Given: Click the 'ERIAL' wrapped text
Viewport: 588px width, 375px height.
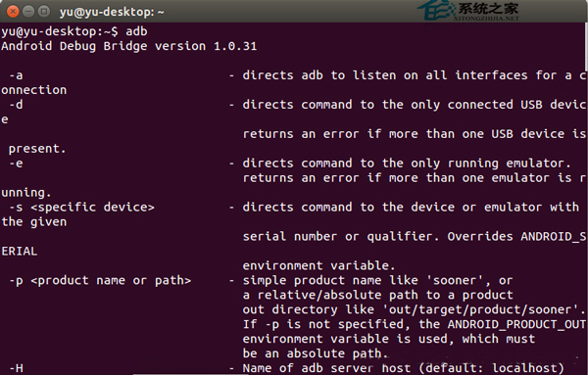Looking at the screenshot, I should point(20,251).
